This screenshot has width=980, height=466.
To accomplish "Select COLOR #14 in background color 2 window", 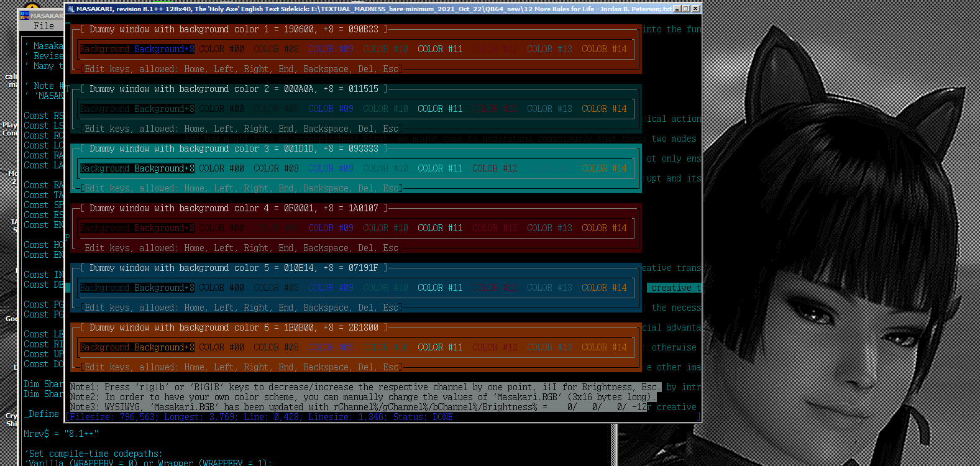I will pyautogui.click(x=604, y=109).
